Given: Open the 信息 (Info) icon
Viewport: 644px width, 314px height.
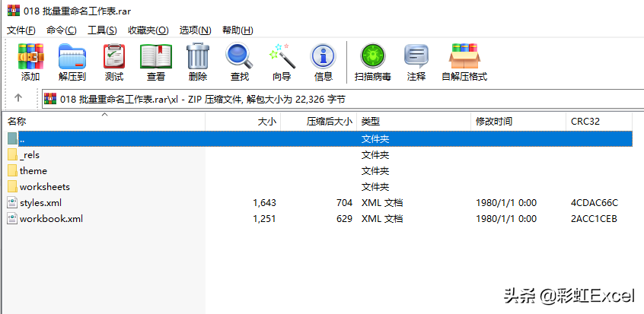Looking at the screenshot, I should click(324, 56).
